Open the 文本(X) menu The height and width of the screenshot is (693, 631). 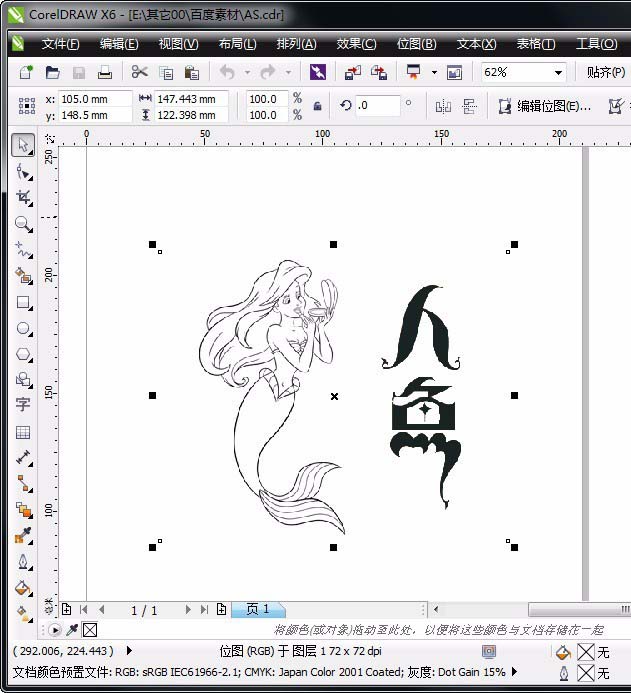(x=476, y=44)
